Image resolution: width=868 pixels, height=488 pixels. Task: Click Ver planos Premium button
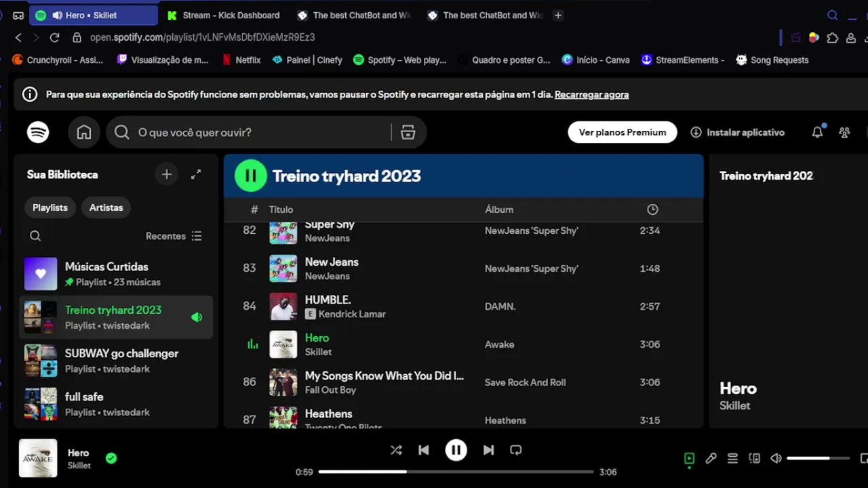pyautogui.click(x=623, y=132)
